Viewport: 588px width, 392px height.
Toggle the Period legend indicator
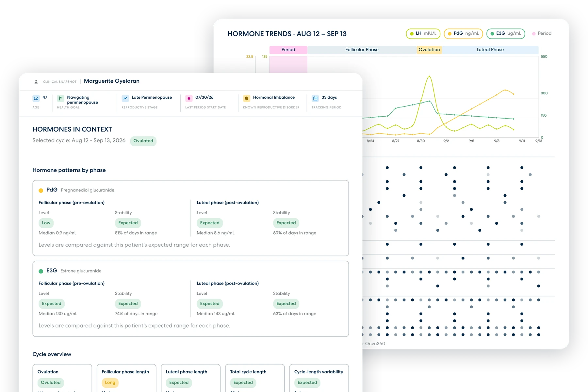tap(542, 34)
